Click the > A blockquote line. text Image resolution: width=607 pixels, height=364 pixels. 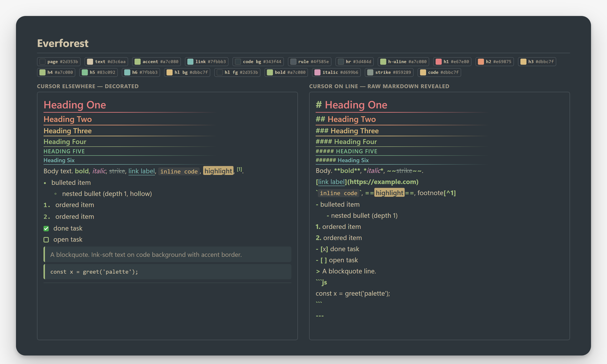346,271
